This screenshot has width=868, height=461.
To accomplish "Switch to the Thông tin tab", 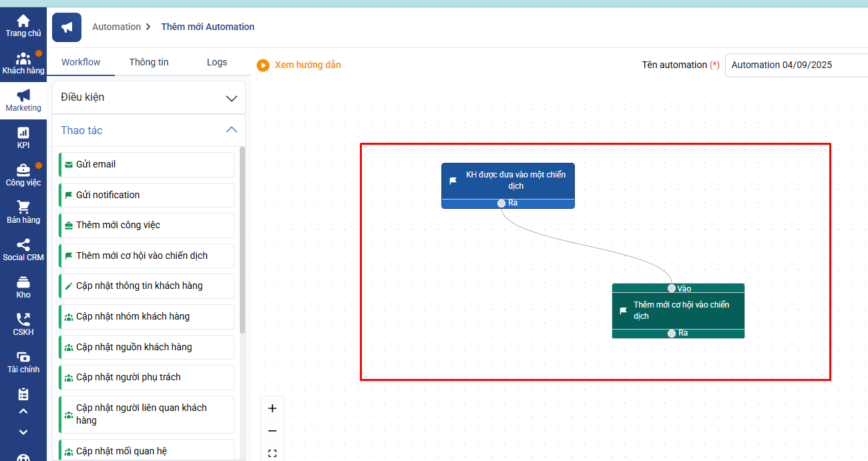I will point(149,62).
